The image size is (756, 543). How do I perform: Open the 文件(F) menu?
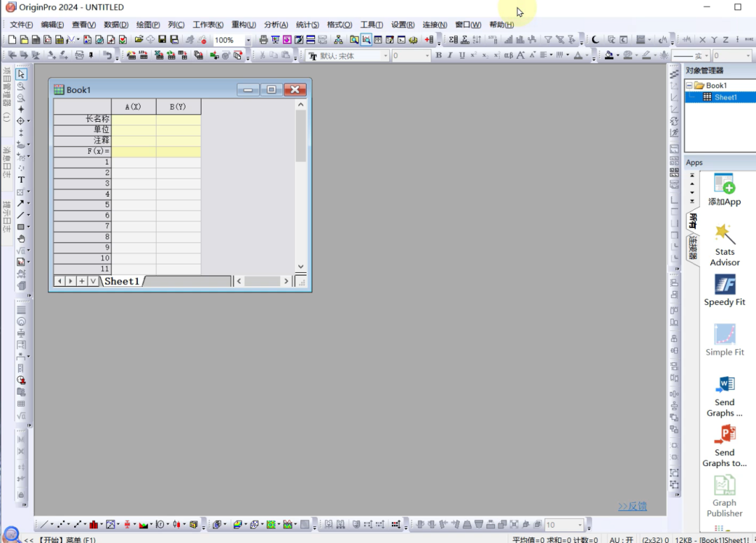point(21,24)
